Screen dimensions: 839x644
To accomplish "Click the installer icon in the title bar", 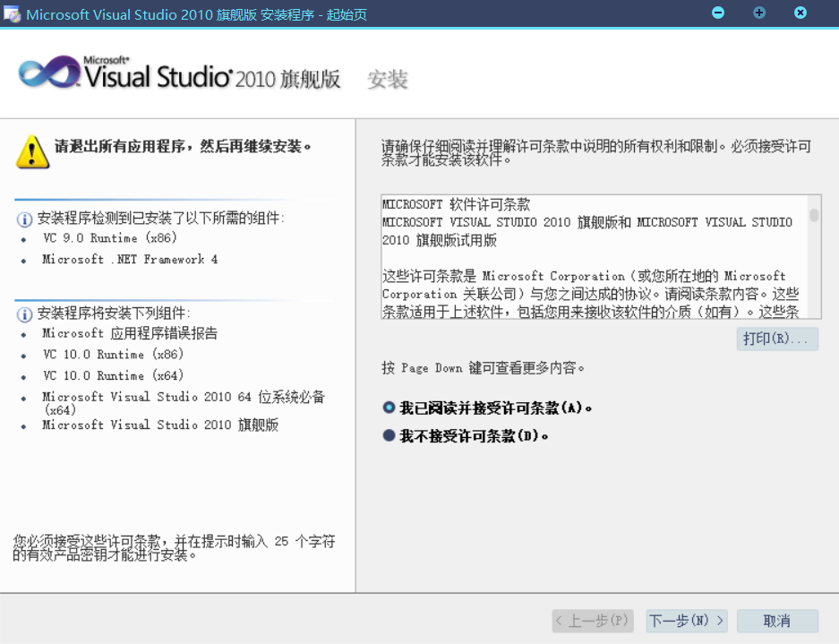I will coord(13,14).
